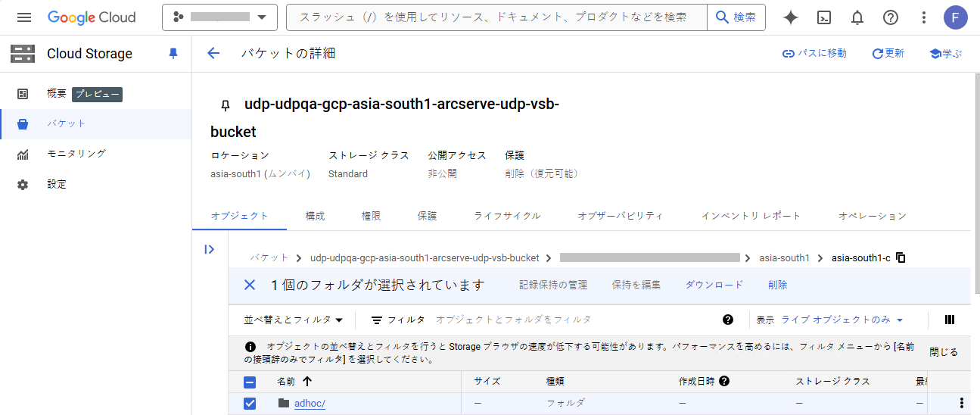Switch to the 権限 tab
The height and width of the screenshot is (415, 980).
point(371,216)
